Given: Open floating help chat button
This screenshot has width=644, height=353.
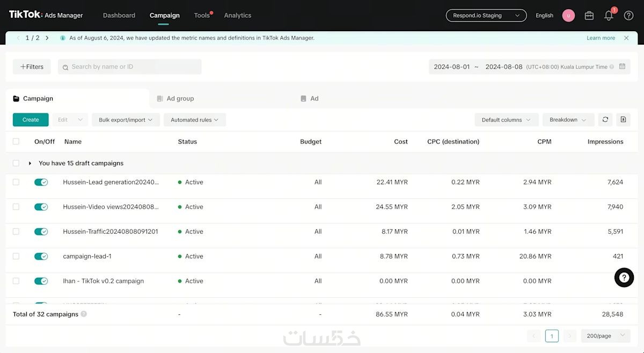Looking at the screenshot, I should (x=624, y=278).
